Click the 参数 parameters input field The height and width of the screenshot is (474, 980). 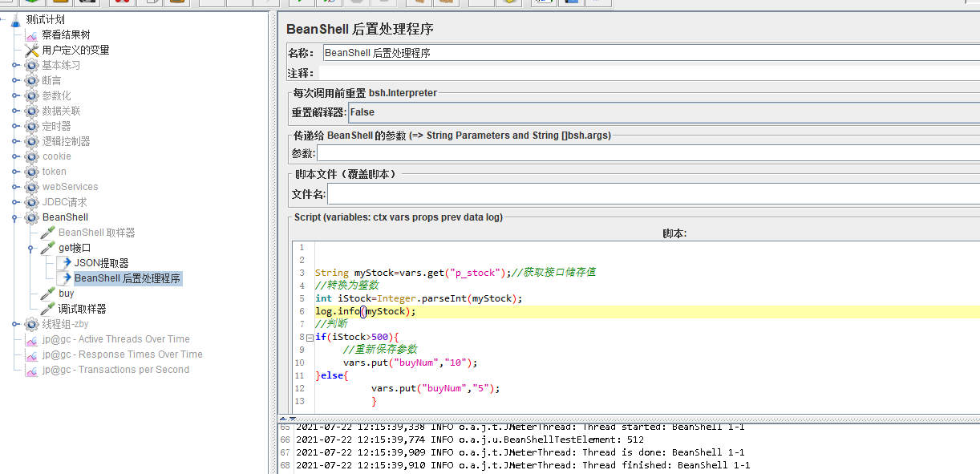click(x=648, y=153)
